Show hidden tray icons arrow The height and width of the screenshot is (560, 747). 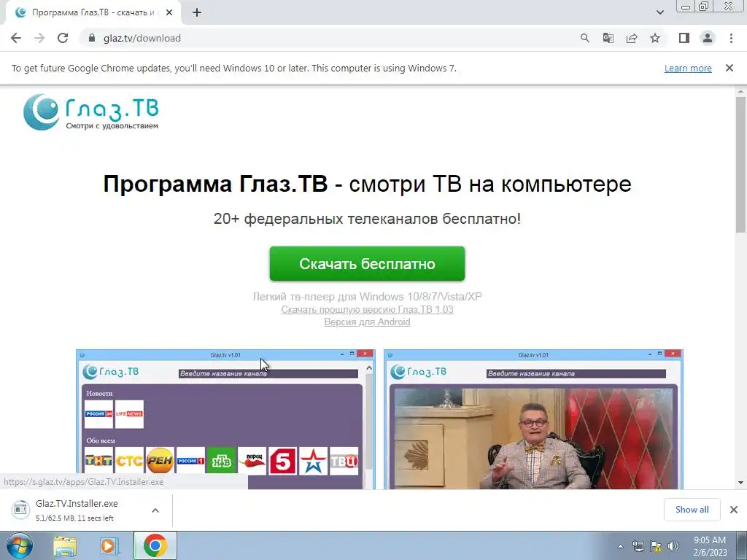pyautogui.click(x=620, y=546)
